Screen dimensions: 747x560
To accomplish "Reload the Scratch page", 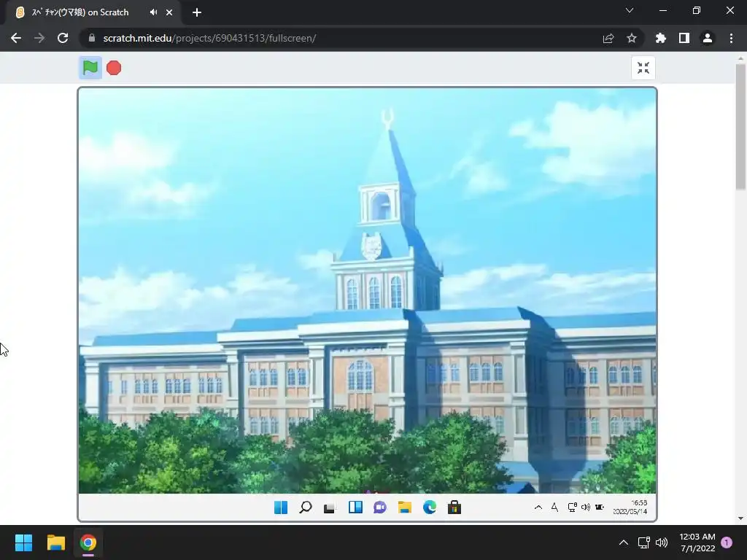I will click(x=63, y=38).
